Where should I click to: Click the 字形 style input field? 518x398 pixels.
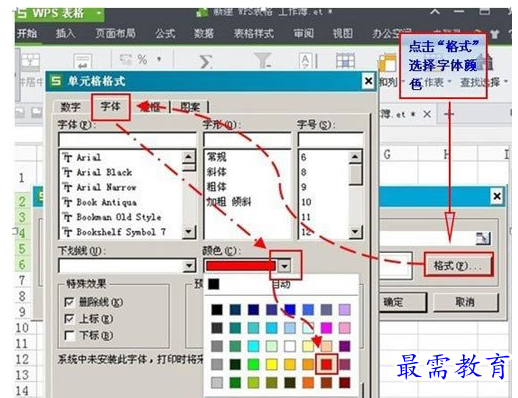coord(247,140)
